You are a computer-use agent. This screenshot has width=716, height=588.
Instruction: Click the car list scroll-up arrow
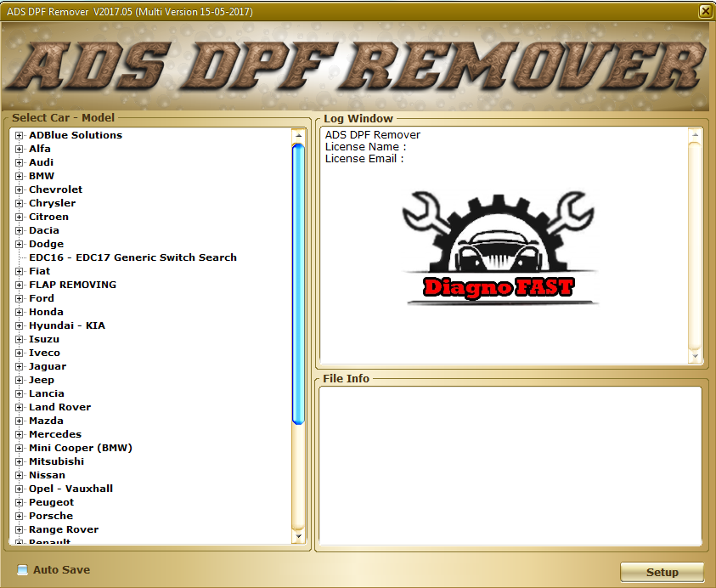(298, 135)
